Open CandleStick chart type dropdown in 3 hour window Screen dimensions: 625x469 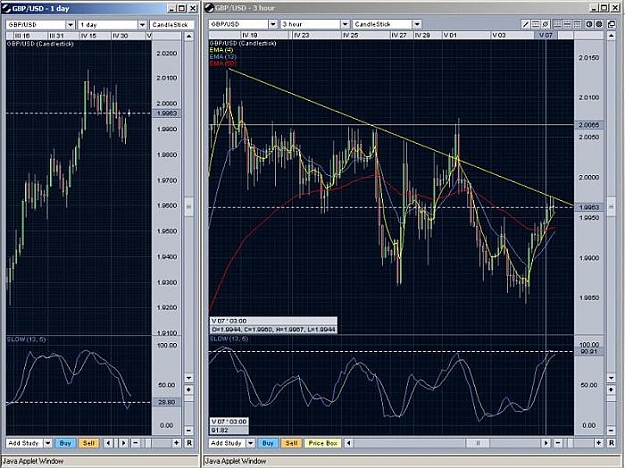pos(417,25)
